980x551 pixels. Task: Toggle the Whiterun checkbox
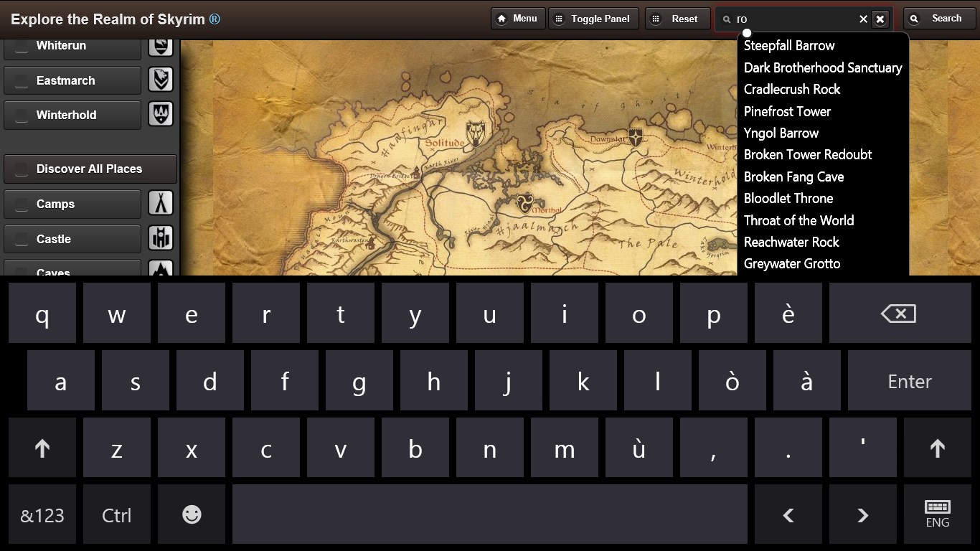(22, 46)
